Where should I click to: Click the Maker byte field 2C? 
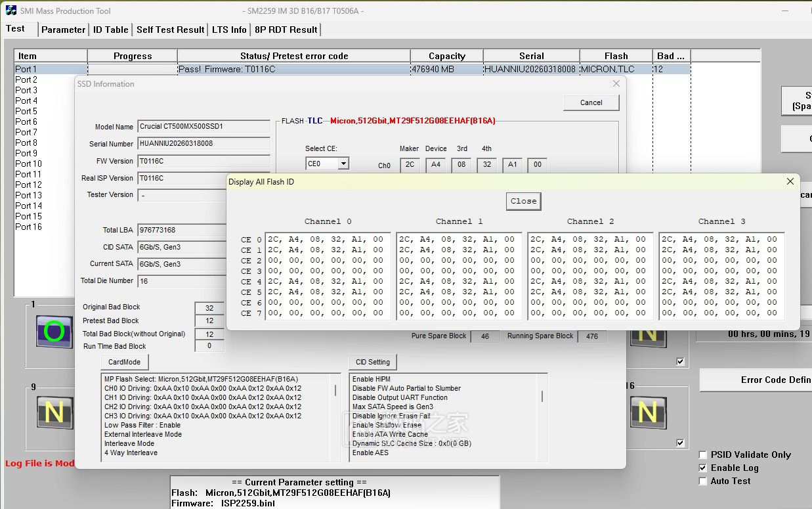(410, 165)
